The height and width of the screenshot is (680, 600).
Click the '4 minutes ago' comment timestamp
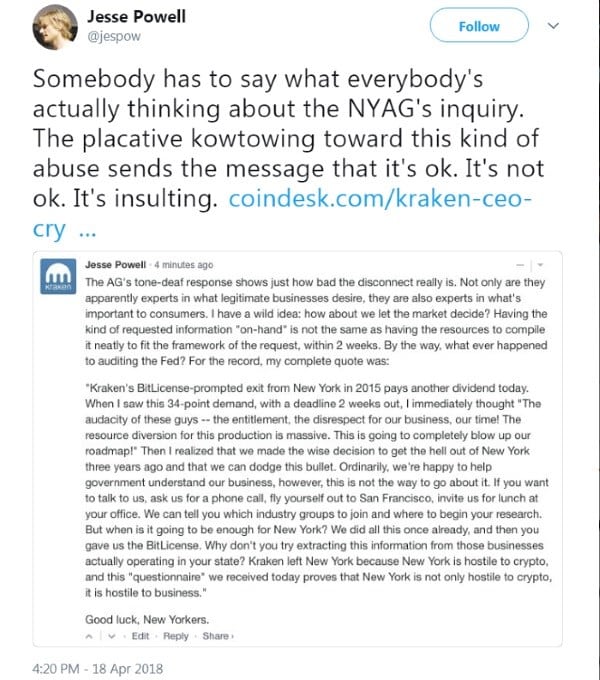(184, 265)
